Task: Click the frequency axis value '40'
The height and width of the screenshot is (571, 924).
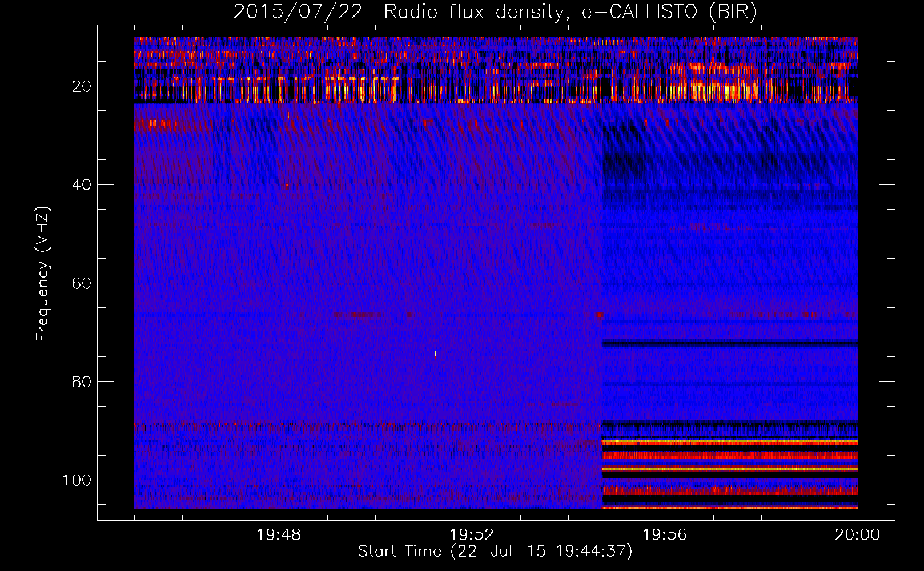Action: point(82,184)
